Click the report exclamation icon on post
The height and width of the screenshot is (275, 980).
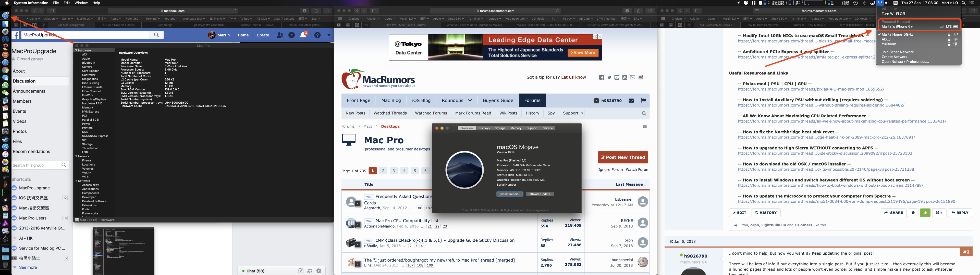click(913, 213)
